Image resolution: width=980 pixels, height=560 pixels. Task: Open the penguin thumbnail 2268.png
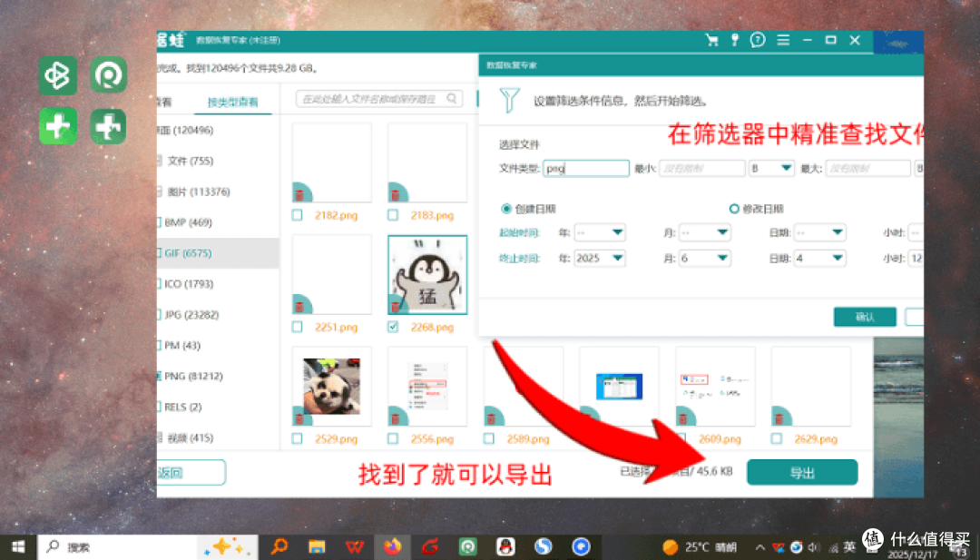tap(427, 275)
